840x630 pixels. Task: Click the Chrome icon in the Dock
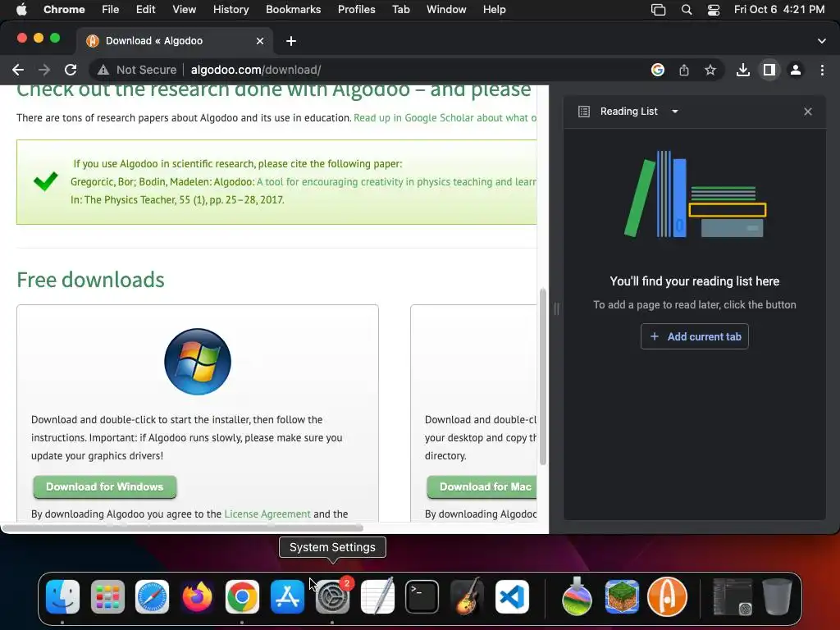pyautogui.click(x=242, y=596)
